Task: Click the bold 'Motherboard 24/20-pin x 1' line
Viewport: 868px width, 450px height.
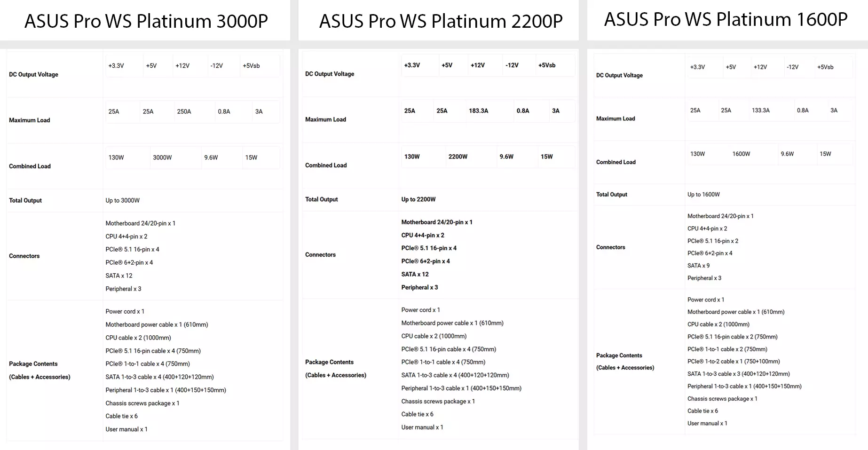Action: click(x=437, y=222)
